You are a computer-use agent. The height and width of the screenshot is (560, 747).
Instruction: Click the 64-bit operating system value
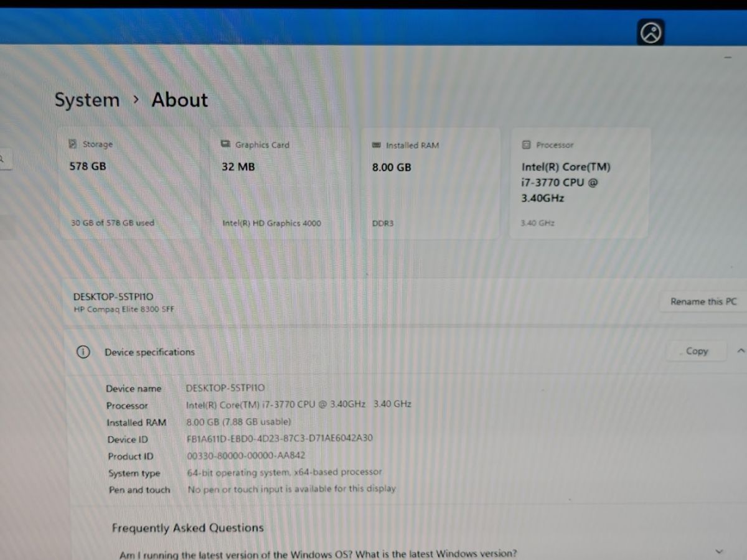click(284, 472)
